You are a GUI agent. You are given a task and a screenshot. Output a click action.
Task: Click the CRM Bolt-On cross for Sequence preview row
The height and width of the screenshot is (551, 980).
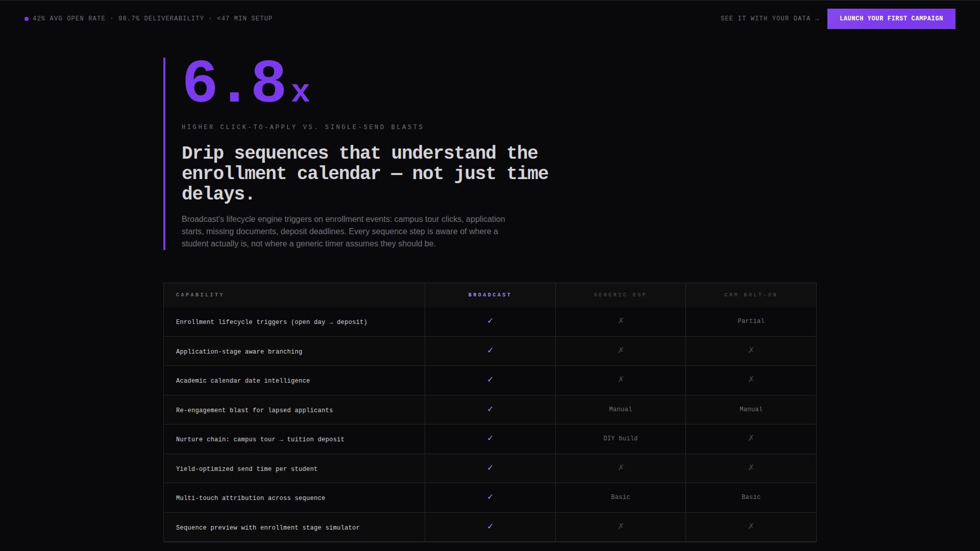click(x=751, y=527)
